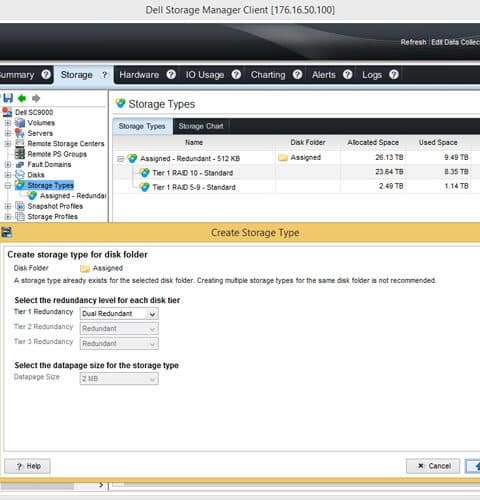Click the Remote Storage Centers icon
The height and width of the screenshot is (500, 480).
tap(20, 143)
